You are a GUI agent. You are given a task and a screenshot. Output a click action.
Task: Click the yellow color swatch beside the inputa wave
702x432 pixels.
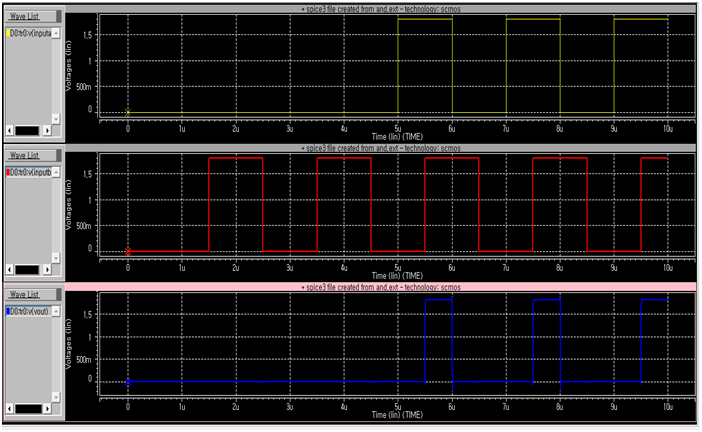coord(8,33)
